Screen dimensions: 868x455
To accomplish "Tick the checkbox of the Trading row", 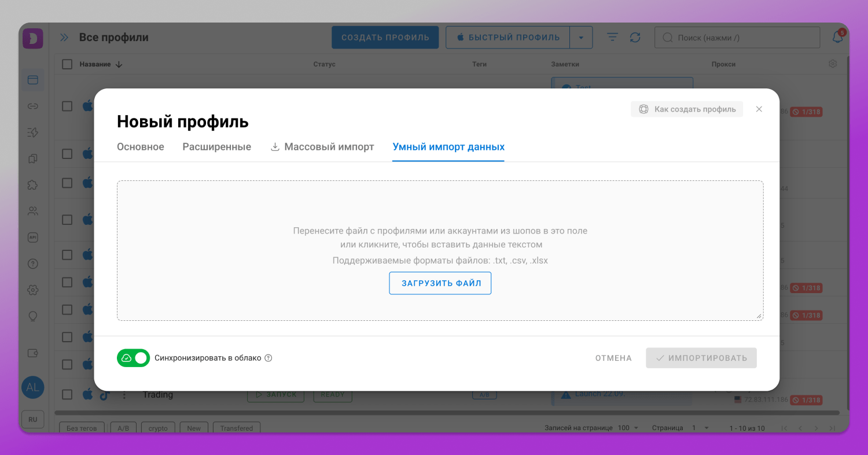I will pyautogui.click(x=67, y=395).
